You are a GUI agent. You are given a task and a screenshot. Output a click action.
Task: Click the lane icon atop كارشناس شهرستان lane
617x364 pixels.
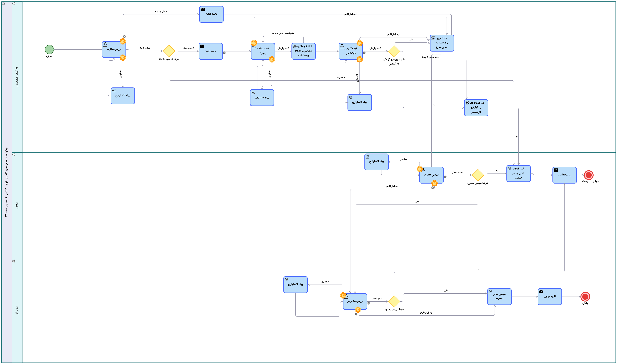(x=14, y=4)
